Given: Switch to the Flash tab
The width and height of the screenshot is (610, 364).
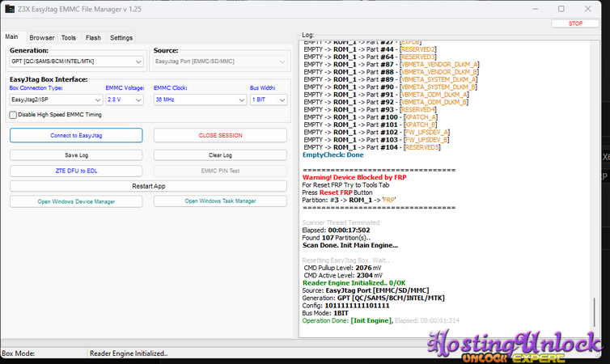Looking at the screenshot, I should tap(93, 38).
